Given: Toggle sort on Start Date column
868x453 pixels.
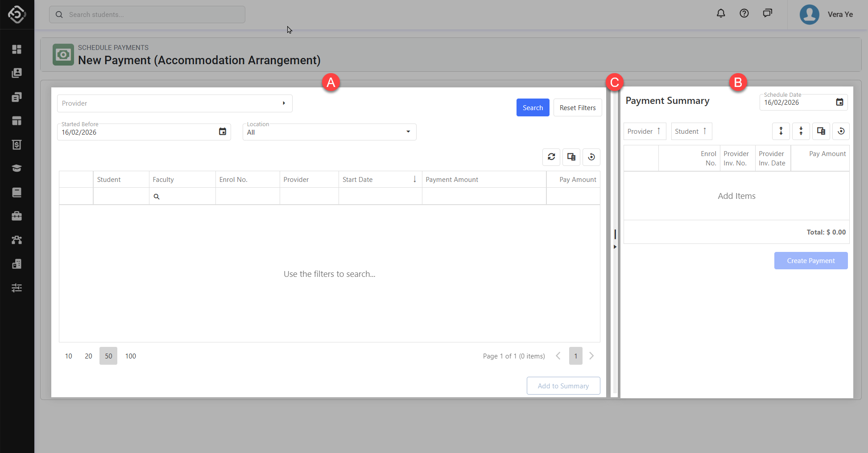Looking at the screenshot, I should pyautogui.click(x=379, y=179).
